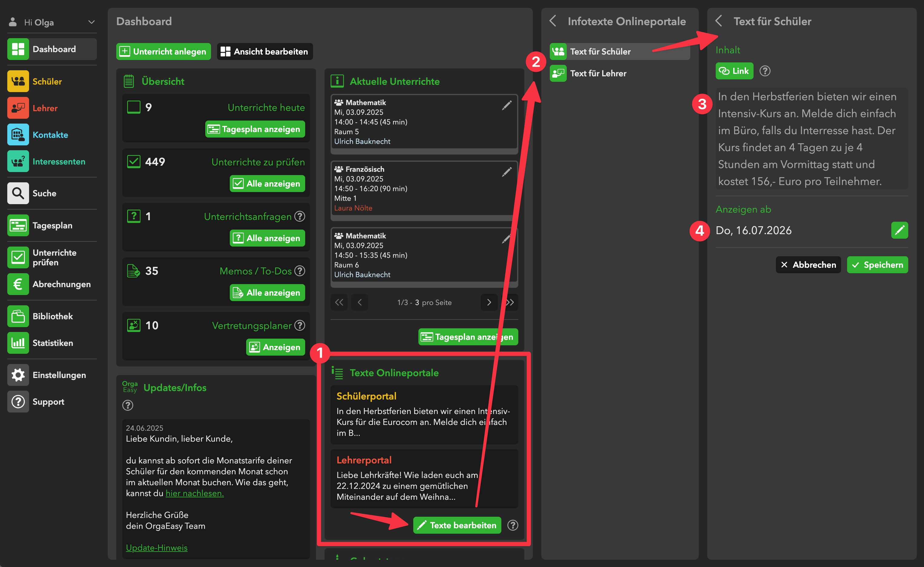Open the Abrechnungen euro icon

click(18, 284)
